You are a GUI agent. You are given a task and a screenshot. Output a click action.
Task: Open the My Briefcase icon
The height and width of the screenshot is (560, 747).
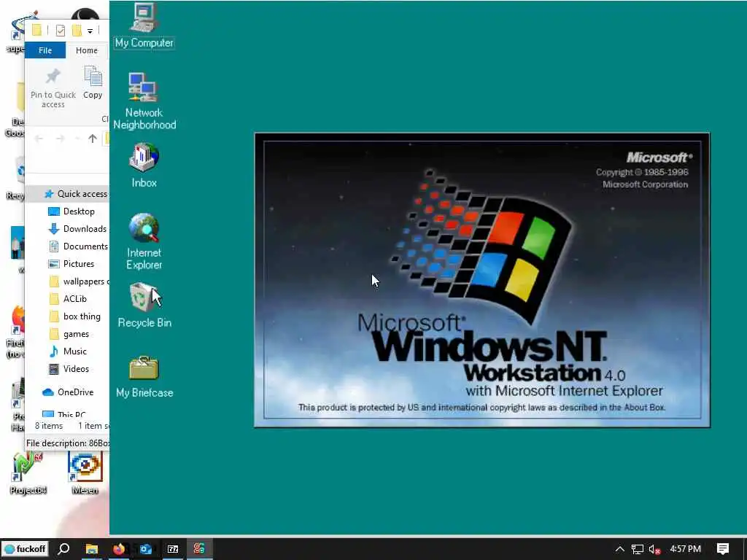(144, 377)
